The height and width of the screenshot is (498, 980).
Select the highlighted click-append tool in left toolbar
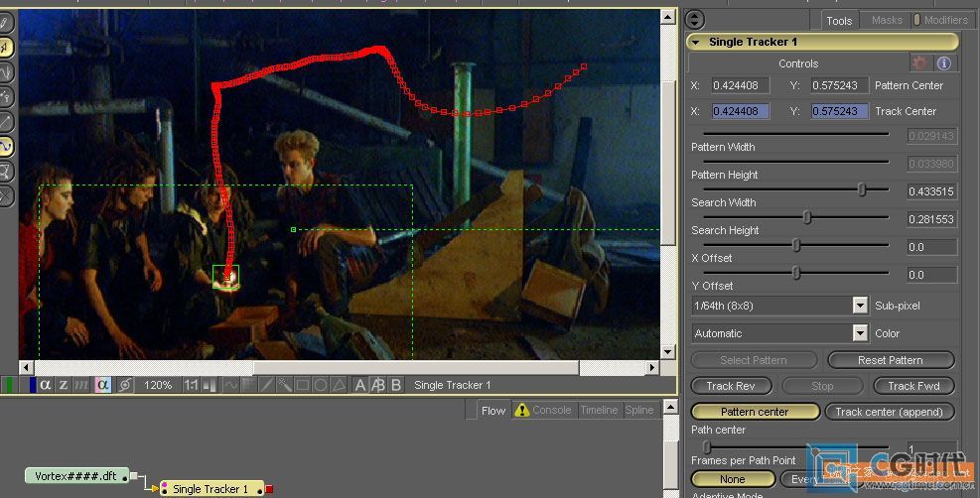coord(6,48)
